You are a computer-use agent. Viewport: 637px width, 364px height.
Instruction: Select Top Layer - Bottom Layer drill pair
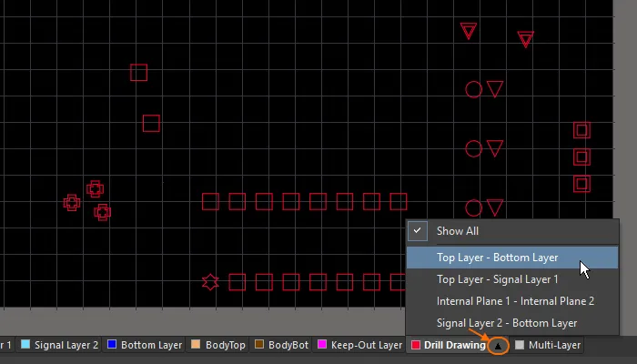pos(512,258)
